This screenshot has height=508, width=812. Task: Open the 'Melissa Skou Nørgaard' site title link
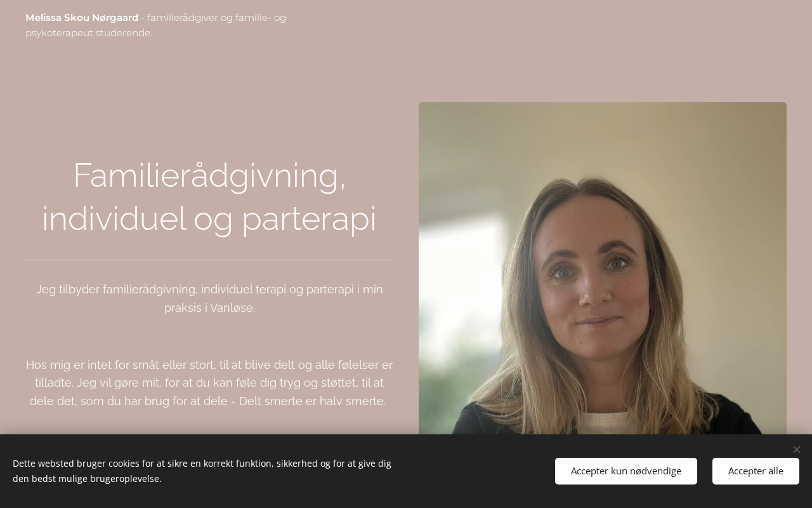coord(82,18)
